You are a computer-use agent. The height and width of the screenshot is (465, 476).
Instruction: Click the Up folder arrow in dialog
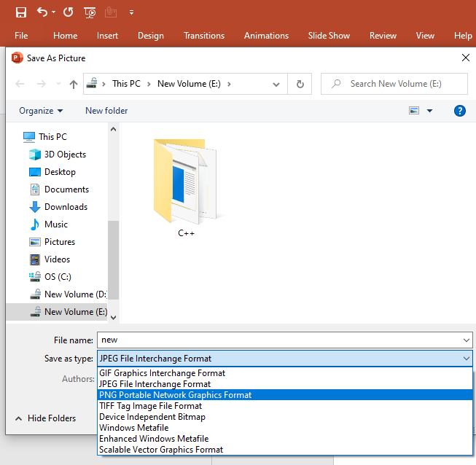tap(74, 84)
